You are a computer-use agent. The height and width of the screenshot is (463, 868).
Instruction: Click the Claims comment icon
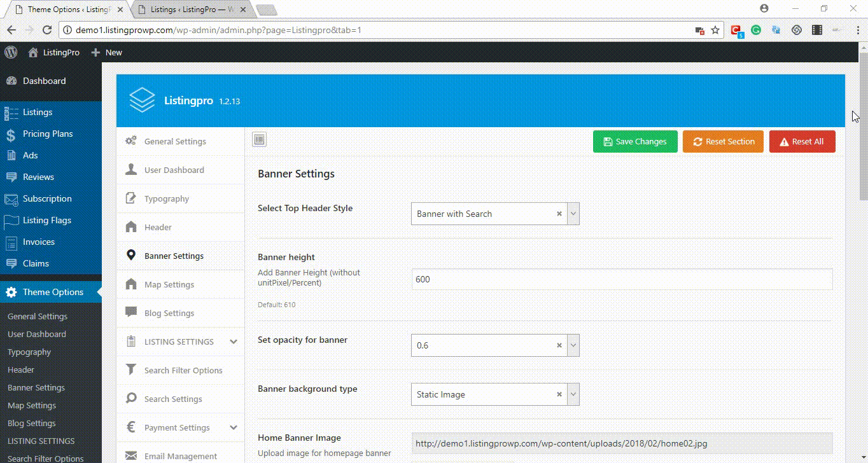pos(11,263)
